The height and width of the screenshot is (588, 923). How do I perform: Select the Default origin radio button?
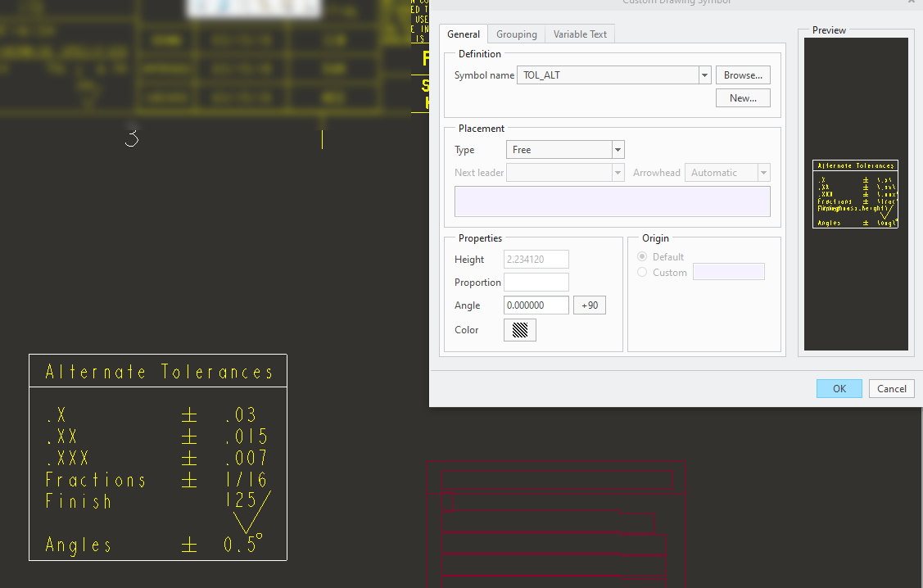[x=641, y=256]
